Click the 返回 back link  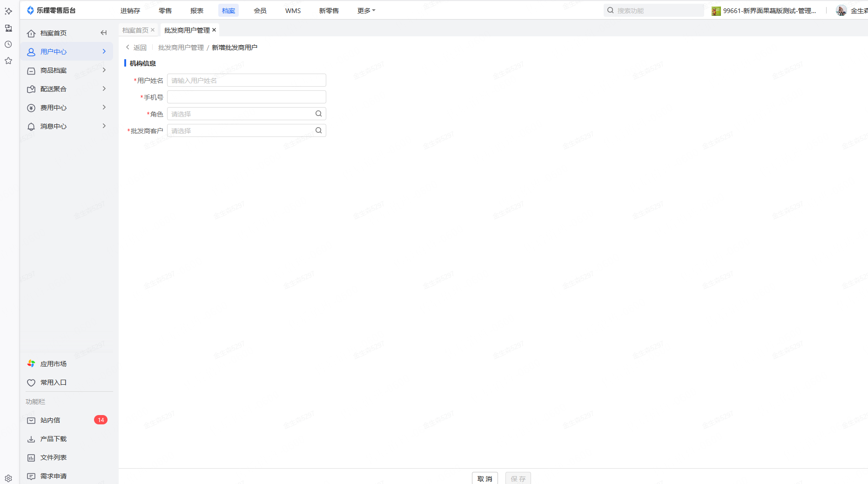pyautogui.click(x=136, y=48)
